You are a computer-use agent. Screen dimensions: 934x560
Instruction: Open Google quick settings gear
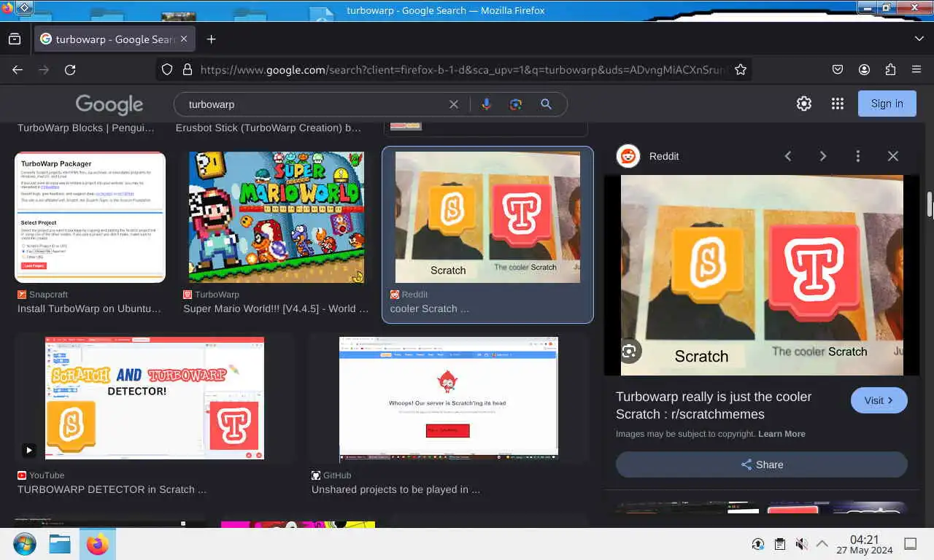(x=804, y=104)
